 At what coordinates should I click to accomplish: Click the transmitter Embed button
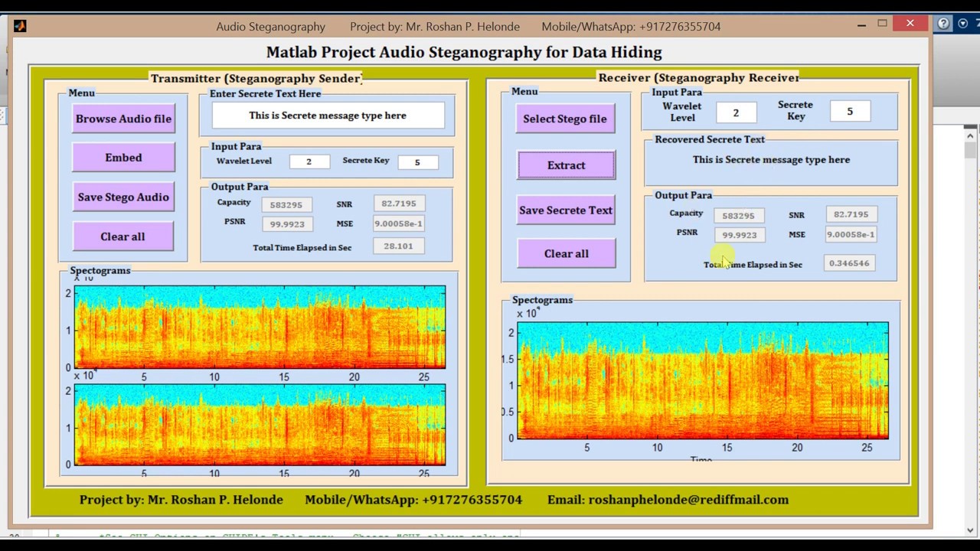[123, 158]
